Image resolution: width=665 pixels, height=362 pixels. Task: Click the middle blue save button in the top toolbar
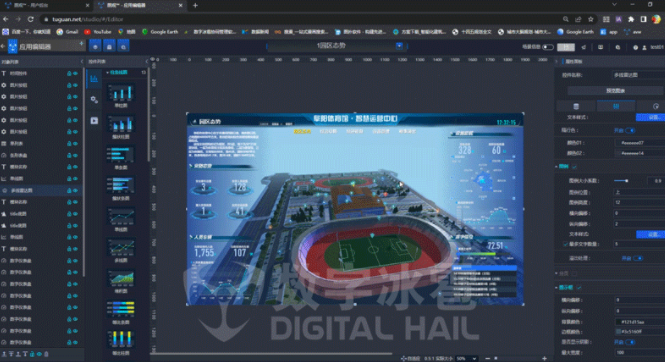pyautogui.click(x=109, y=47)
